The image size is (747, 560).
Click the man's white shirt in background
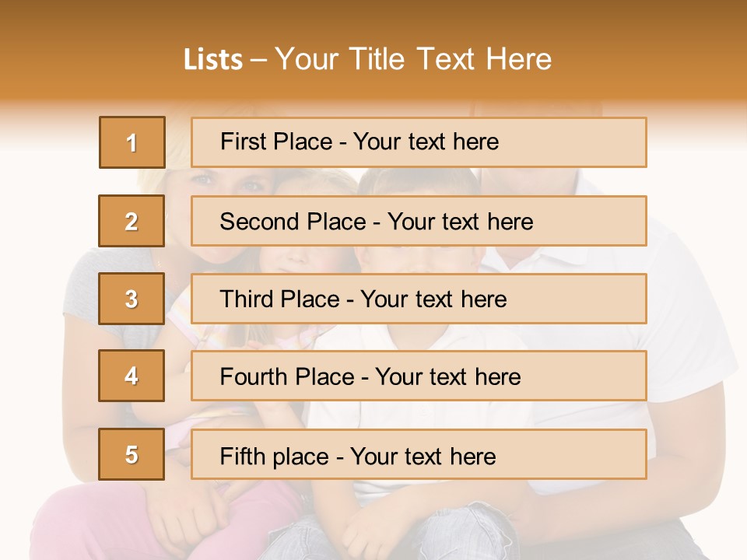click(x=685, y=342)
